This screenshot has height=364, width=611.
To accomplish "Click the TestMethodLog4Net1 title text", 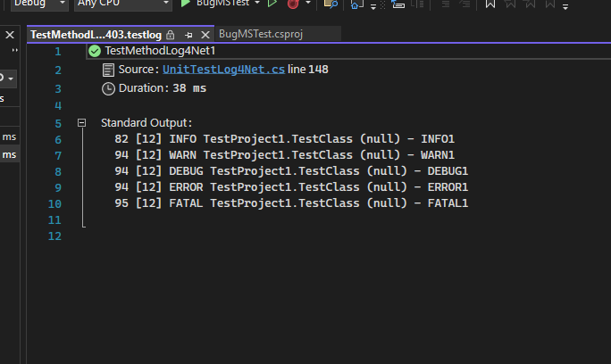I will 160,51.
